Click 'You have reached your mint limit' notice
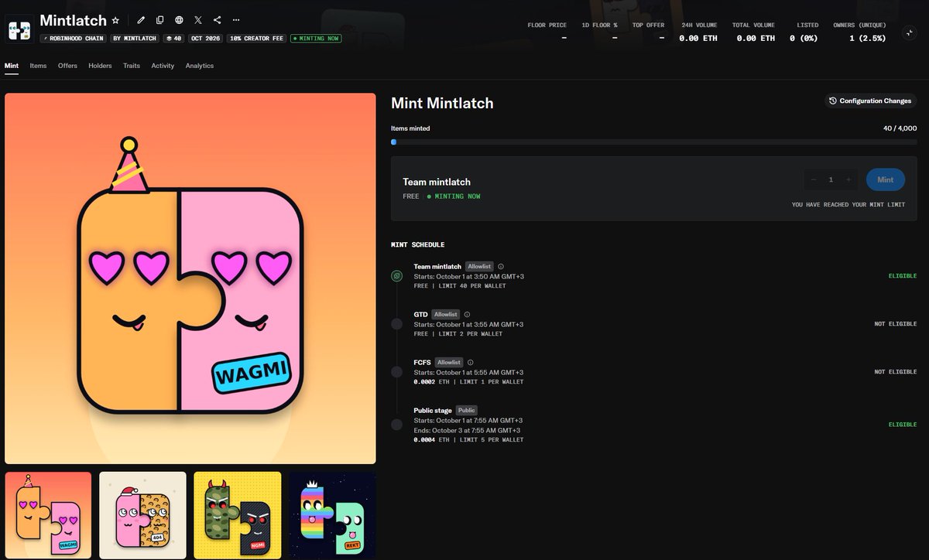929x560 pixels. click(x=848, y=205)
